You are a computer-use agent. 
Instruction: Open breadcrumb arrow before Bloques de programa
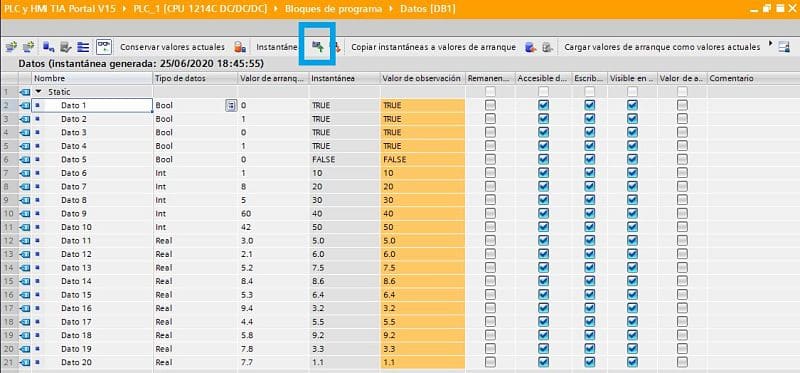pyautogui.click(x=276, y=9)
